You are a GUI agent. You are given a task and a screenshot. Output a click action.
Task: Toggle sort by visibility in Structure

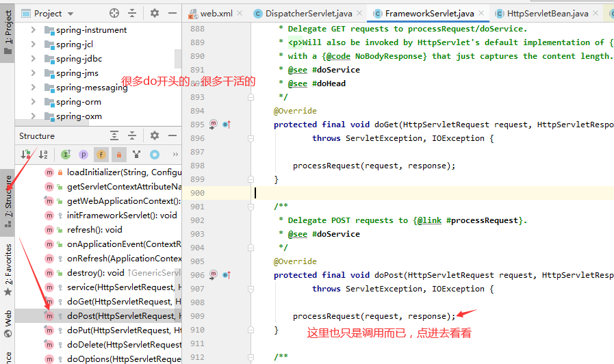[26, 155]
